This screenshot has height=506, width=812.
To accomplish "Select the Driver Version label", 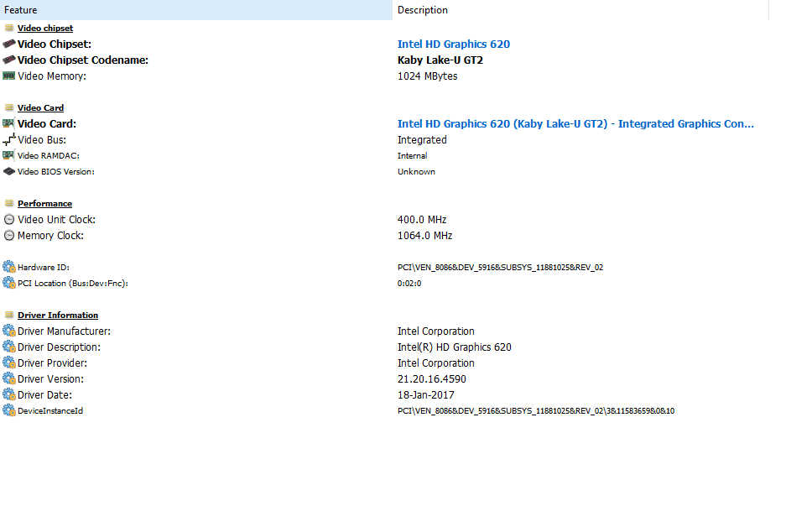I will click(50, 379).
